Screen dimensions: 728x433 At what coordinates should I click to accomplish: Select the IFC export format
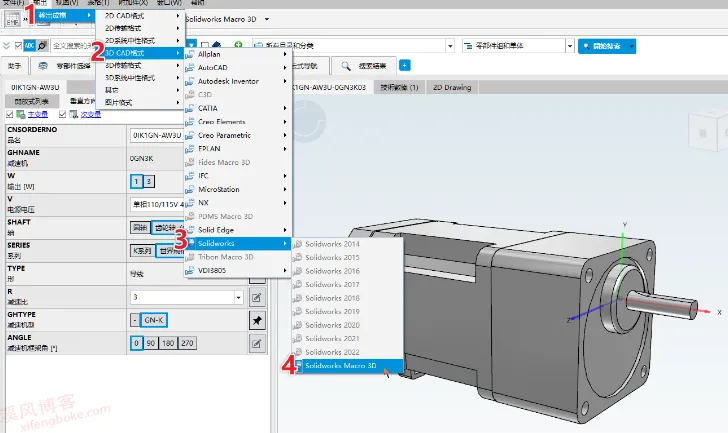point(238,175)
